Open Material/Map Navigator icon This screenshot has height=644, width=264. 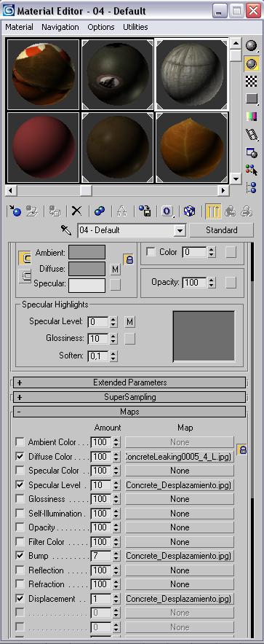coord(251,187)
